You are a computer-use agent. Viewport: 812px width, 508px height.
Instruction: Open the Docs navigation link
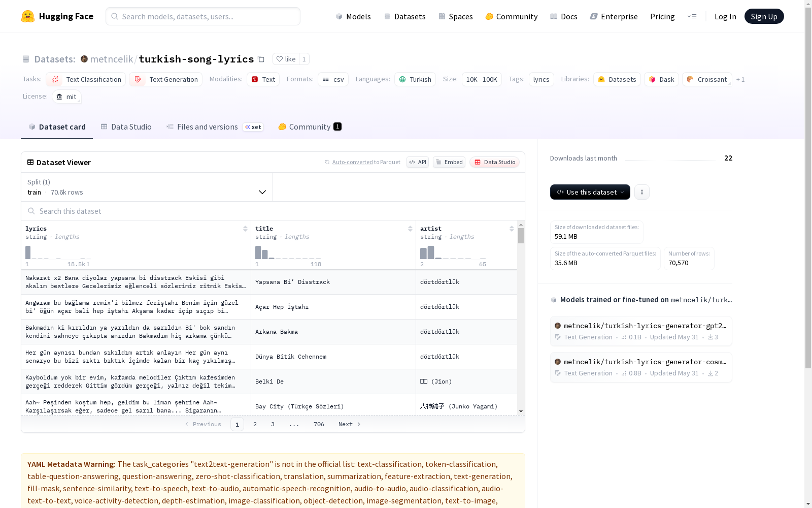[x=564, y=16]
